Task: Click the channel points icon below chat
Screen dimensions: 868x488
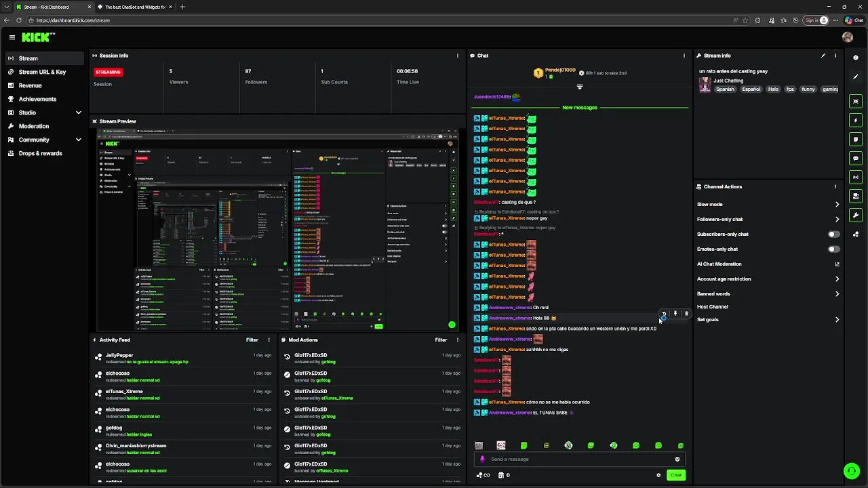Action: 484,475
